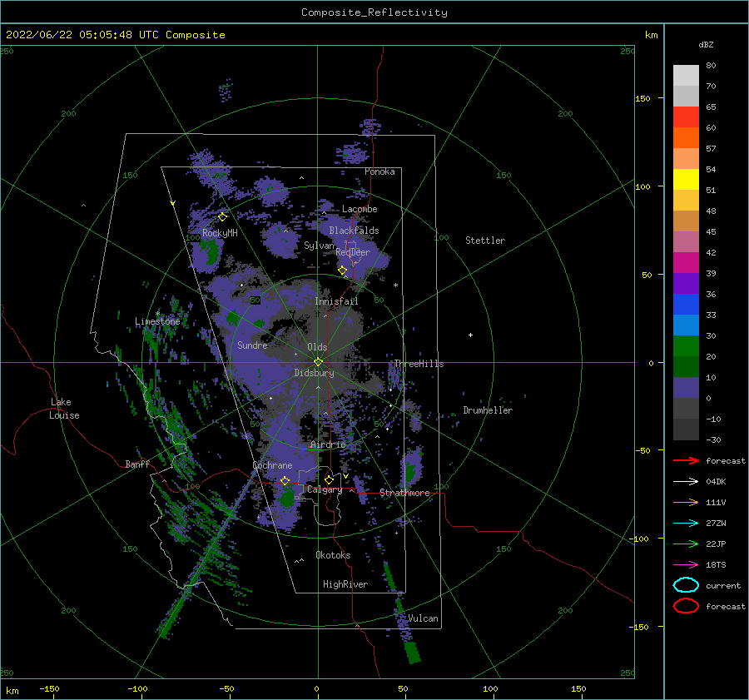Click the ThreeHills city label

pos(419,364)
